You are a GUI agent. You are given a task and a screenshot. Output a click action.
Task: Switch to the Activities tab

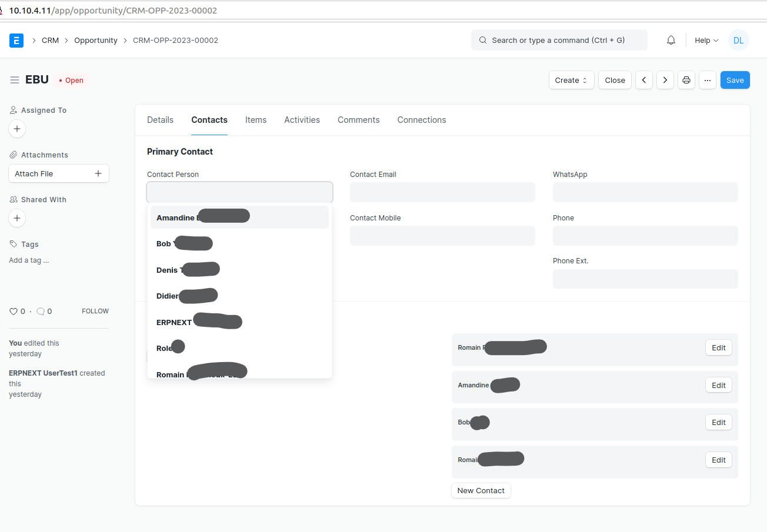[302, 119]
